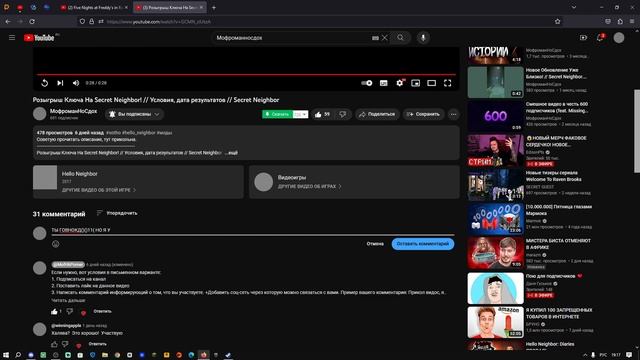Activate the miniplayer mode
The width and height of the screenshot is (640, 360).
(x=416, y=83)
